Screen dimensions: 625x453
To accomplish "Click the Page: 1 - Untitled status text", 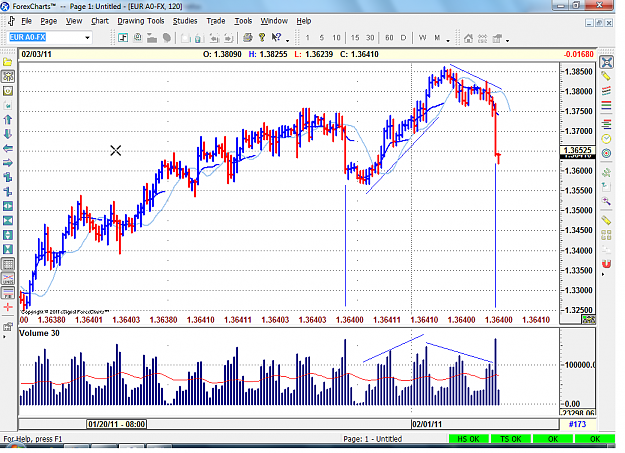I will point(373,439).
